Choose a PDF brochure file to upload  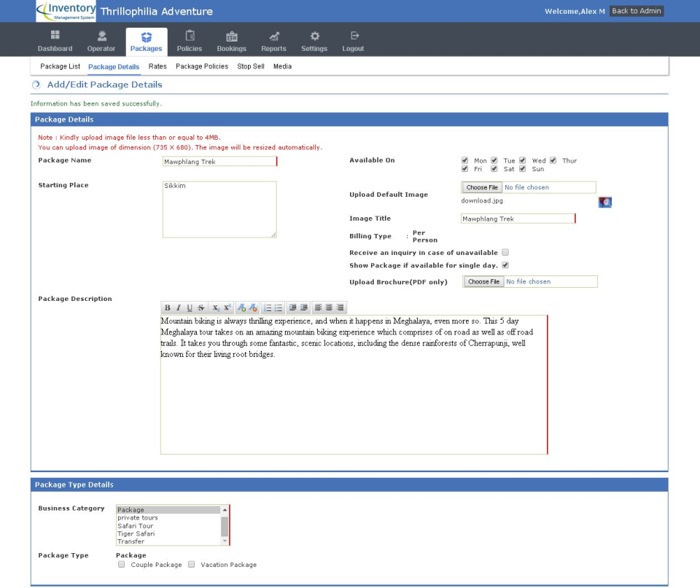(x=482, y=281)
